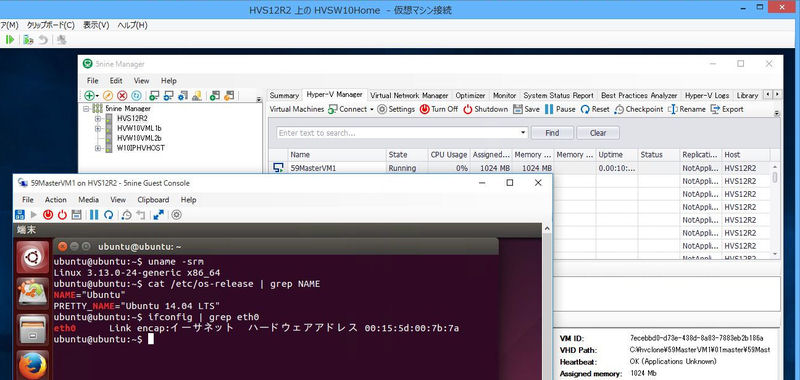This screenshot has width=800, height=380.
Task: Open the System Status Report tab
Action: (x=559, y=95)
